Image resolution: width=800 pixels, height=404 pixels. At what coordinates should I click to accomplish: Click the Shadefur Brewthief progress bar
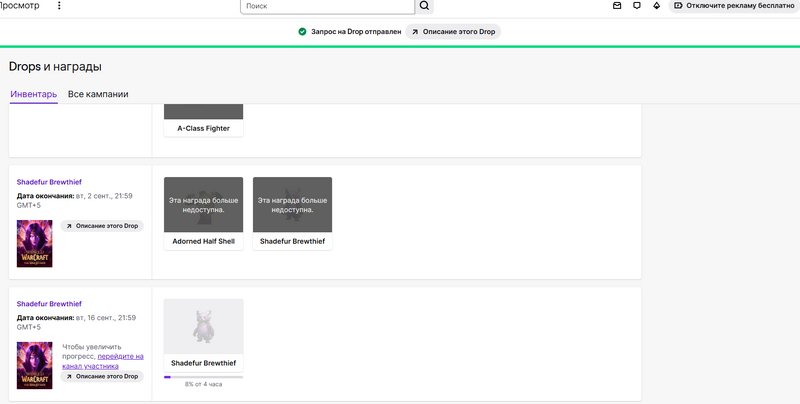203,377
